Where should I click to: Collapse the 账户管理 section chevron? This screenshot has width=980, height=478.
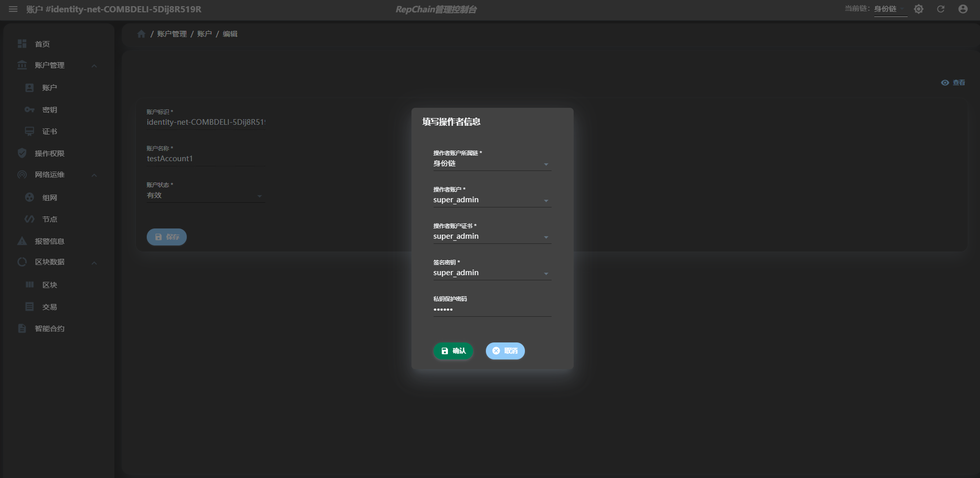coord(94,66)
